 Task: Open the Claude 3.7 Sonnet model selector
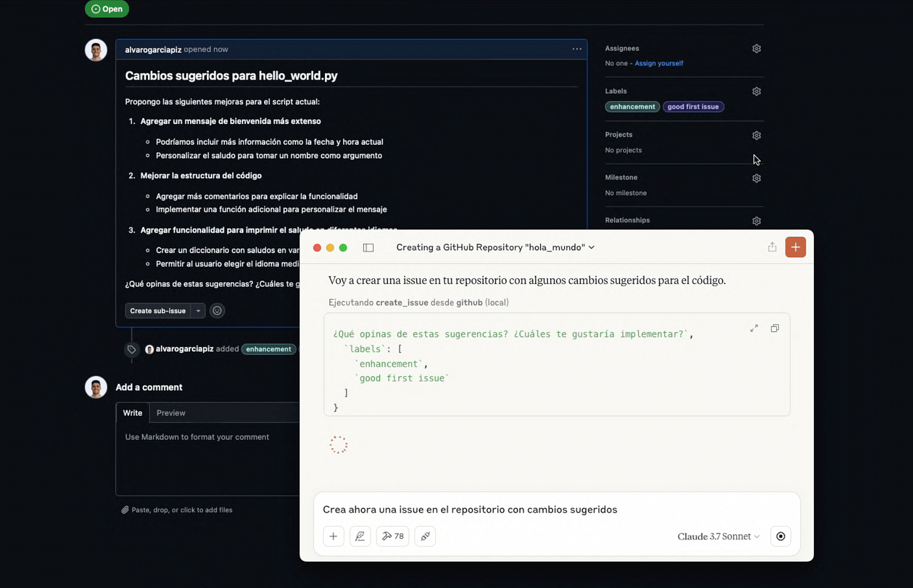point(717,536)
